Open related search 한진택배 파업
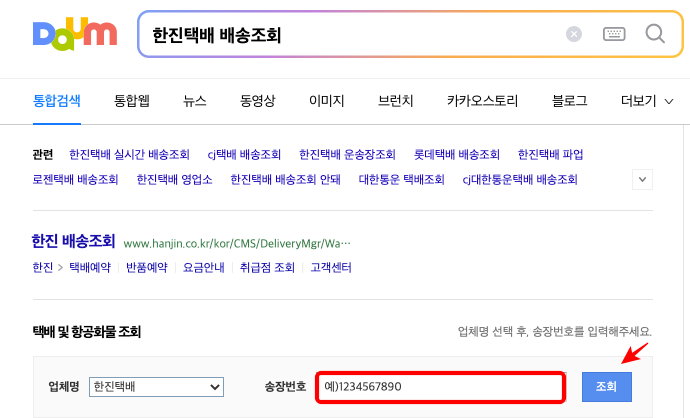 click(551, 154)
